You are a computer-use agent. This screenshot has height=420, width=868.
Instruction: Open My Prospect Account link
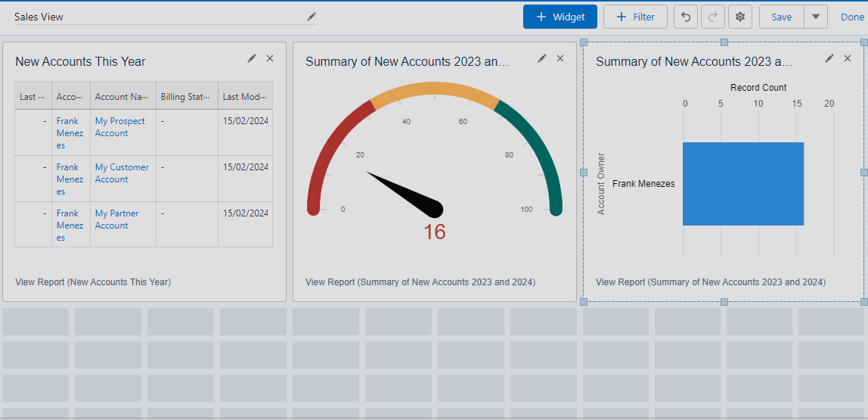pos(120,127)
